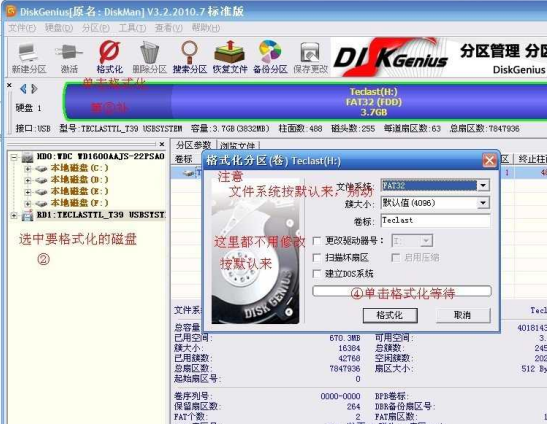Click the 取消 button
Image resolution: width=549 pixels, height=426 pixels.
point(463,315)
